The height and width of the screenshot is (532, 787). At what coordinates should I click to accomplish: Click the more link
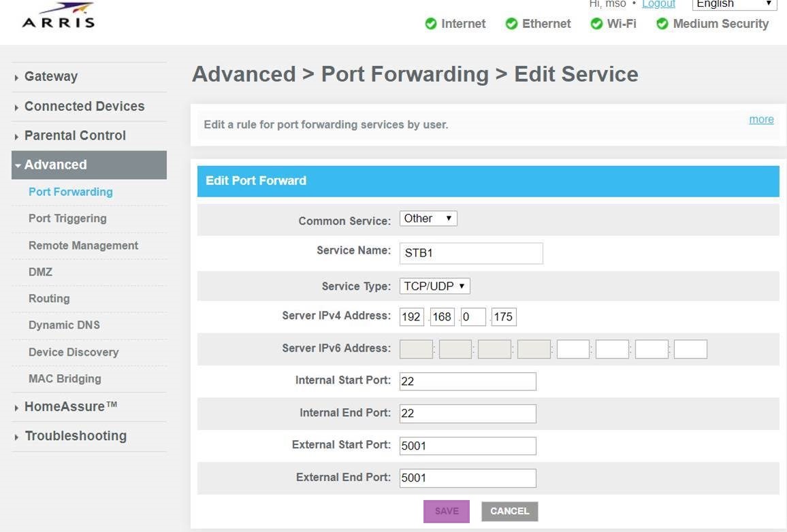(x=760, y=120)
